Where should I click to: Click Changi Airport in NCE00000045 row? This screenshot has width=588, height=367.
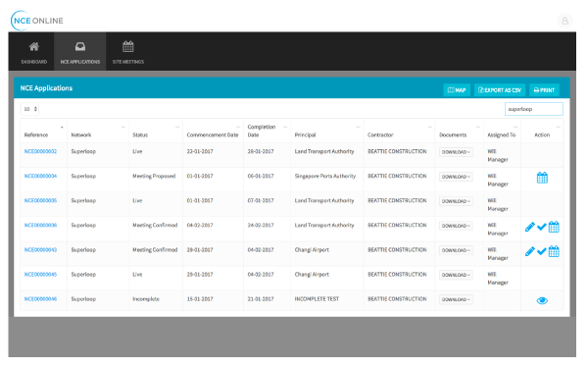pyautogui.click(x=312, y=275)
